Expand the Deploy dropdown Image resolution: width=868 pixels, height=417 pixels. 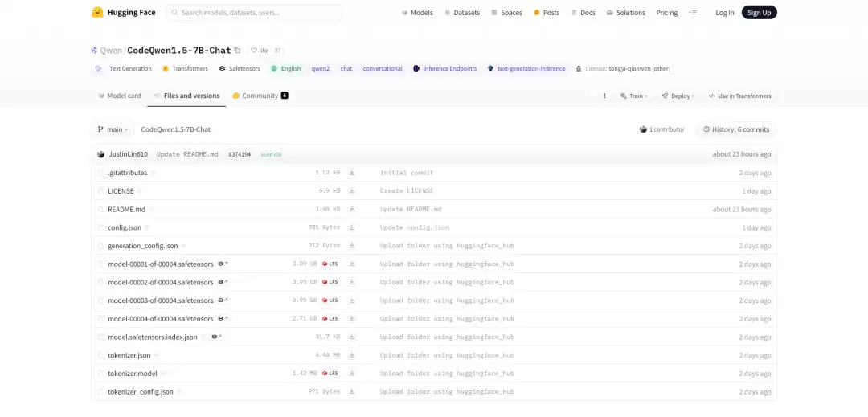click(x=678, y=96)
